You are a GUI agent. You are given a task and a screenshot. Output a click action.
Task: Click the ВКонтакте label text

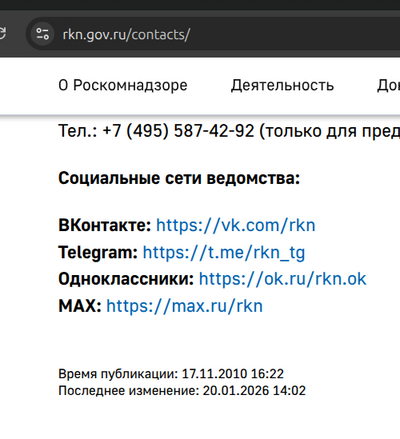click(105, 225)
